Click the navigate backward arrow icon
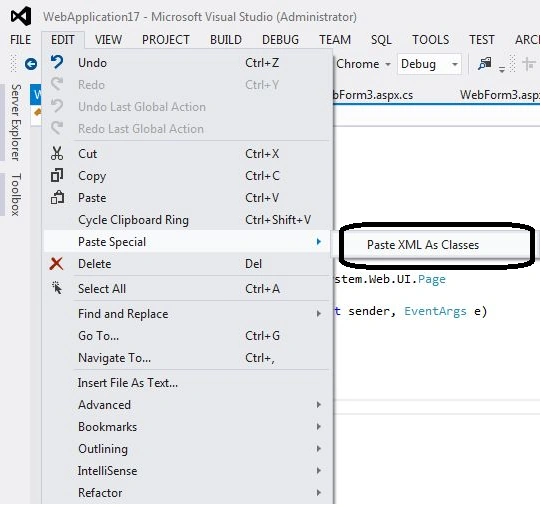 click(31, 64)
